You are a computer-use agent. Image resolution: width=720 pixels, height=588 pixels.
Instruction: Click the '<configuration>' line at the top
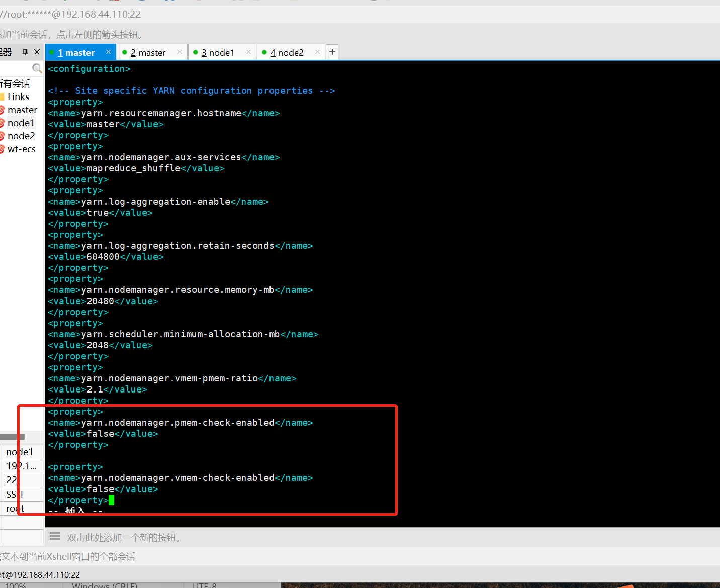(x=89, y=69)
